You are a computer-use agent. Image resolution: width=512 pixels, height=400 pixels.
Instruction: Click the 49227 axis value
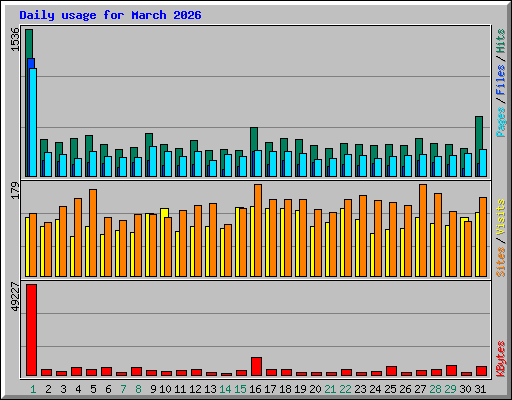click(15, 297)
